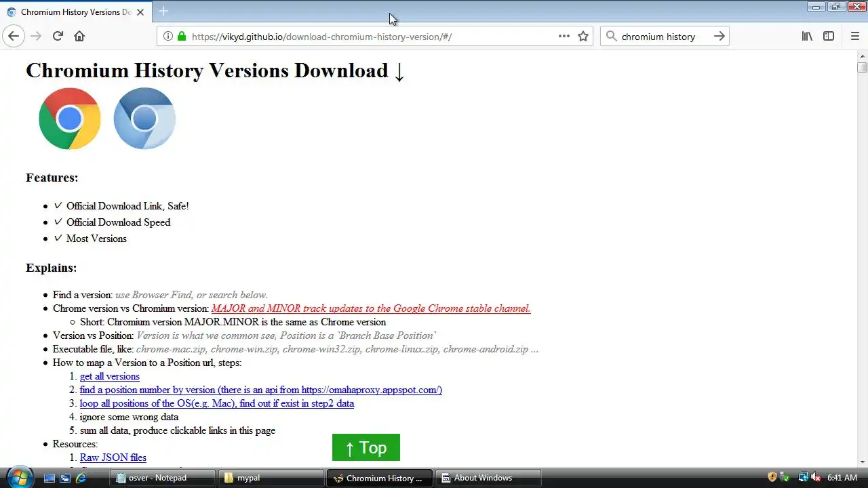Open the page actions three-dot menu

(564, 36)
